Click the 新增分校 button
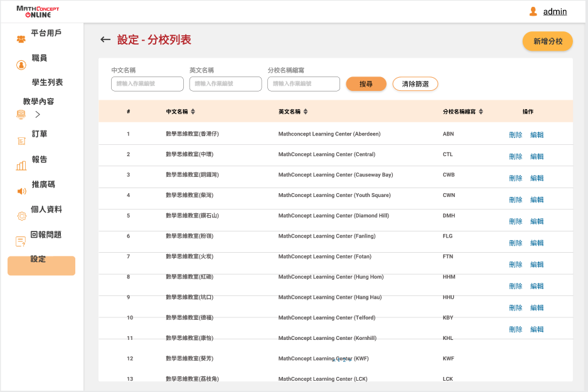The image size is (588, 392). point(547,41)
